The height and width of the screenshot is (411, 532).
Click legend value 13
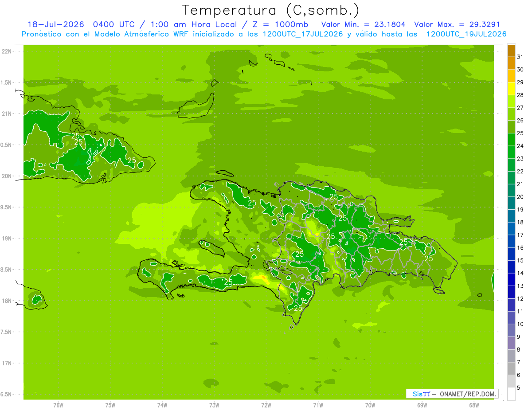520,286
